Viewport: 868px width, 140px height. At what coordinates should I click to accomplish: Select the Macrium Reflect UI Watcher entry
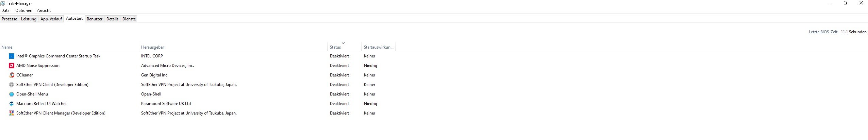tap(41, 104)
